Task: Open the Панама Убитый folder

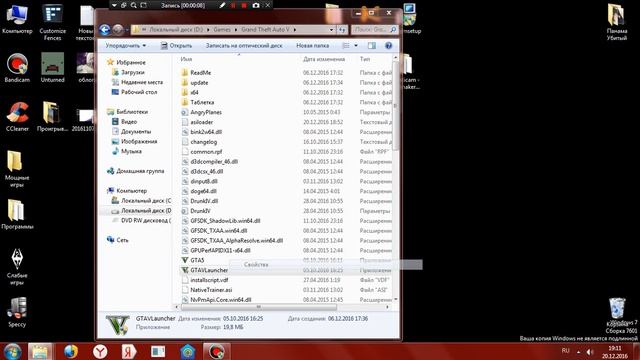Action: pyautogui.click(x=616, y=22)
